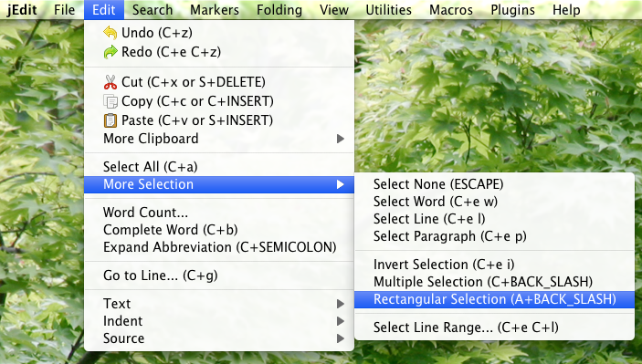
Task: Open the jEdit application menu
Action: pos(22,9)
